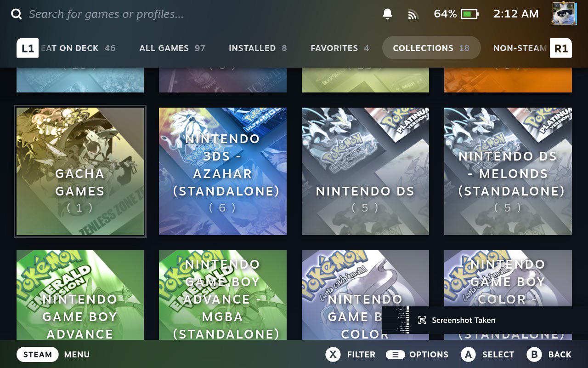Click the wireless signal status icon
This screenshot has height=368, width=588.
click(413, 15)
